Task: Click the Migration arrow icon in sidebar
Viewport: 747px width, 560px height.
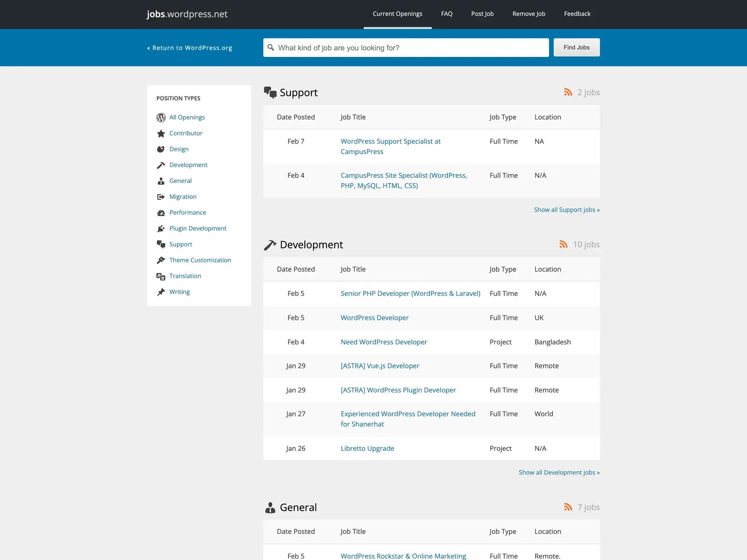Action: (161, 197)
